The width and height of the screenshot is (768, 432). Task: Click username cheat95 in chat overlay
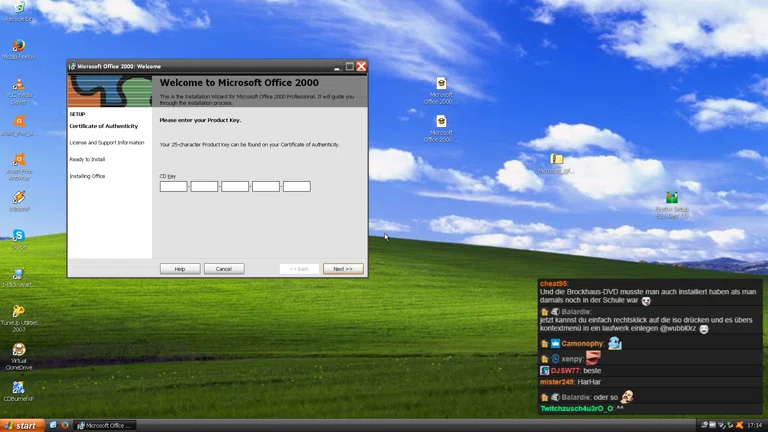click(554, 284)
